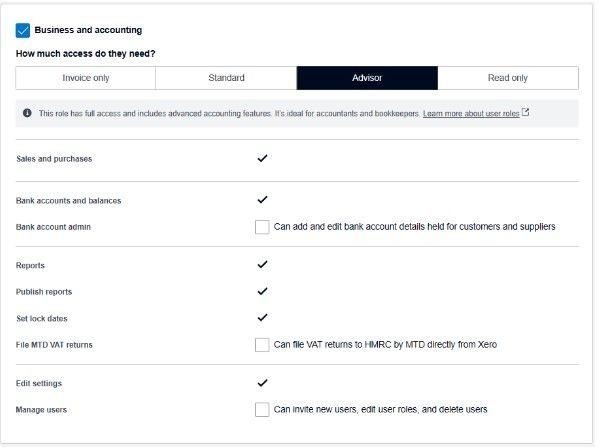Tick the File MTD VAT returns checkbox

pos(262,345)
